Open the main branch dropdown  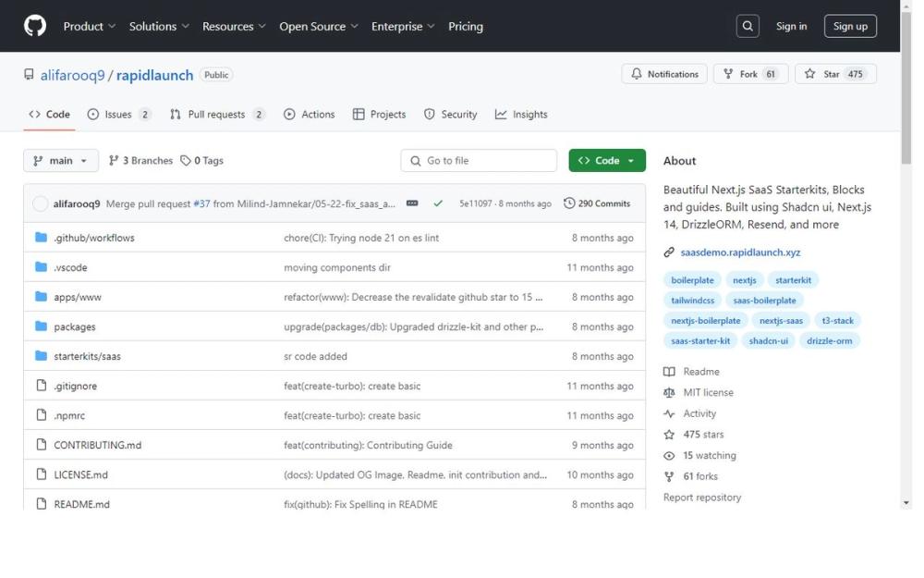coord(61,160)
